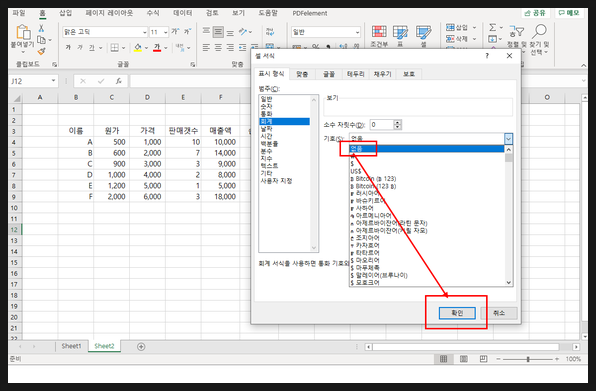Switch to Normal view in status bar
This screenshot has height=391, width=596.
[443, 359]
